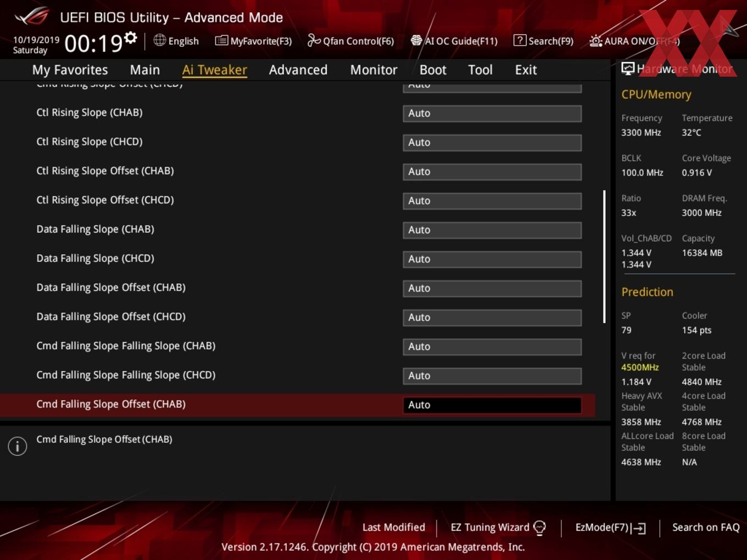747x560 pixels.
Task: Click the 4638 MHz ALLcore value
Action: pyautogui.click(x=641, y=462)
